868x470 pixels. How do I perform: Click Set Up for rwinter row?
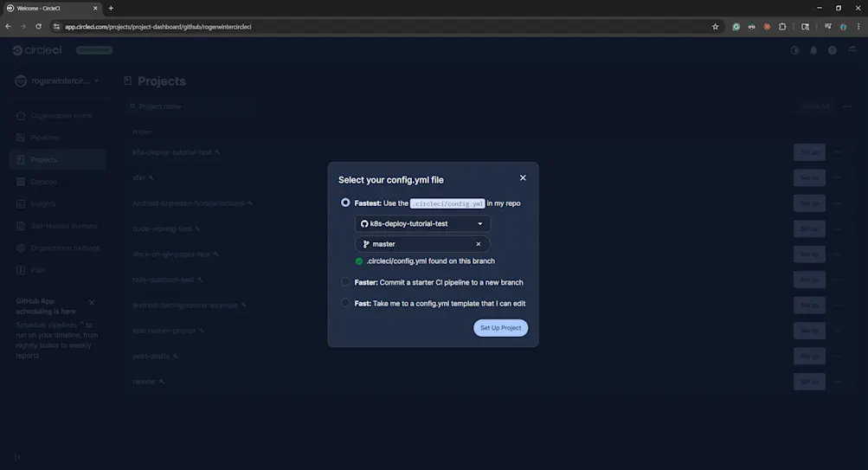point(809,382)
